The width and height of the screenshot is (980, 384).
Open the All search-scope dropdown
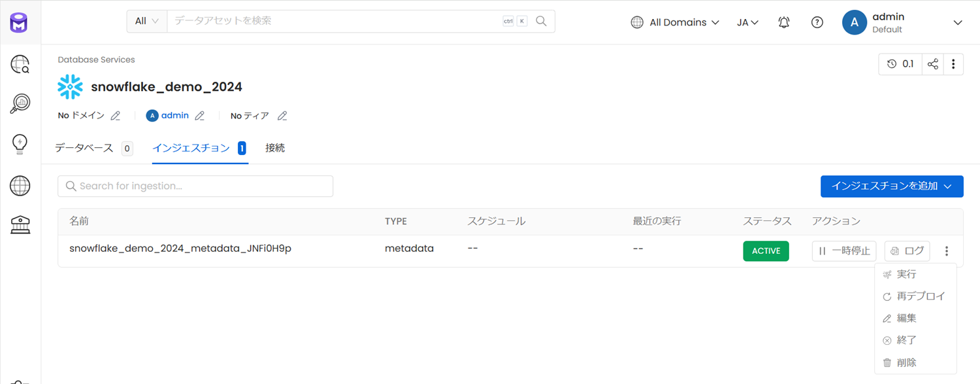click(147, 21)
